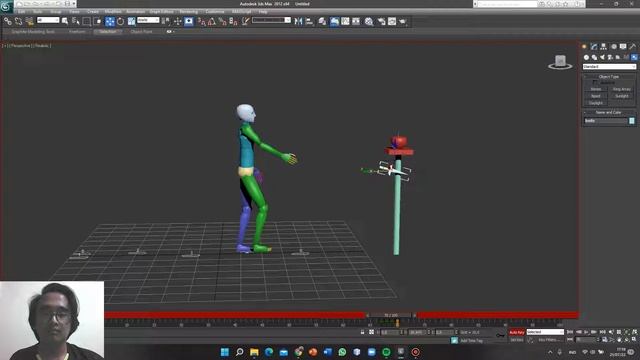Image resolution: width=640 pixels, height=360 pixels.
Task: Pick the Rectangular Selection Region tool
Action: click(x=87, y=21)
